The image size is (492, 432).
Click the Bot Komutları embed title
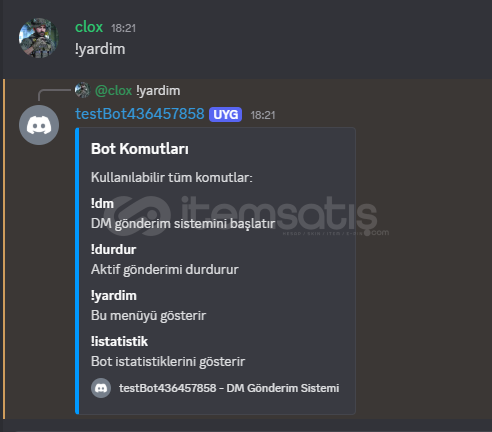[x=140, y=149]
